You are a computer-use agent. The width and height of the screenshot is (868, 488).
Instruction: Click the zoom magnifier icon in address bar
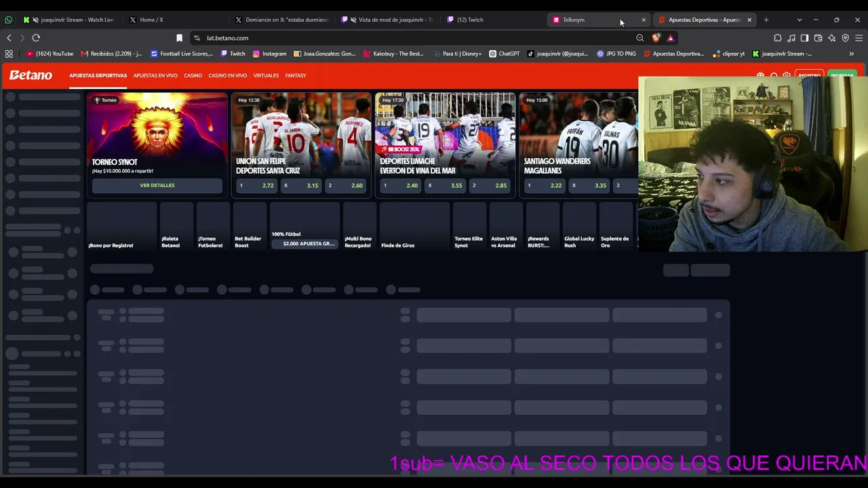pyautogui.click(x=639, y=38)
